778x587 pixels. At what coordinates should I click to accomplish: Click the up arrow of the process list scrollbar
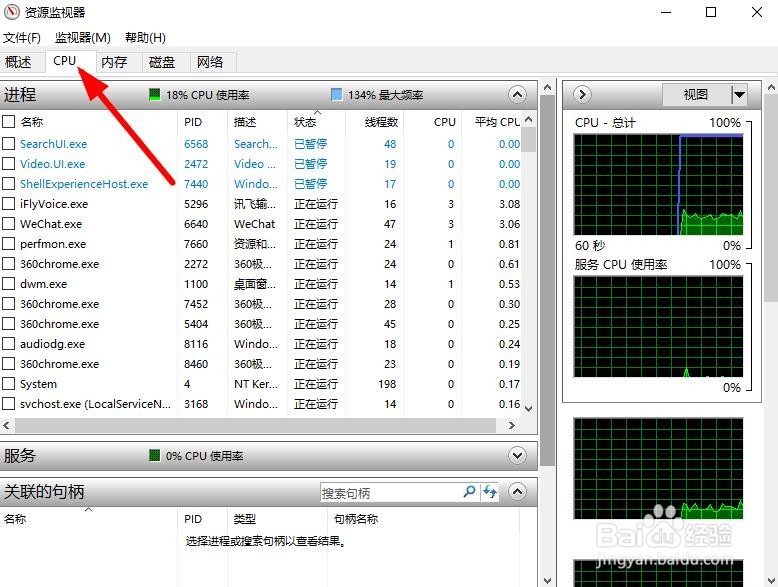pyautogui.click(x=528, y=120)
